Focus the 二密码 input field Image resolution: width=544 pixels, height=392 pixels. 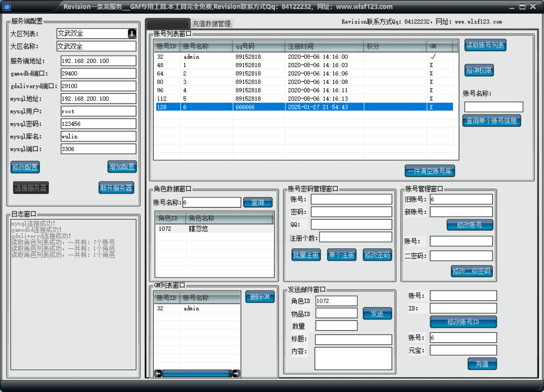click(461, 256)
